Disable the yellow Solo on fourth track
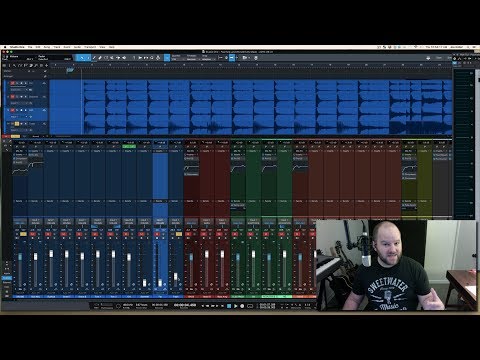Screen dimensions: 480x360 [17, 124]
